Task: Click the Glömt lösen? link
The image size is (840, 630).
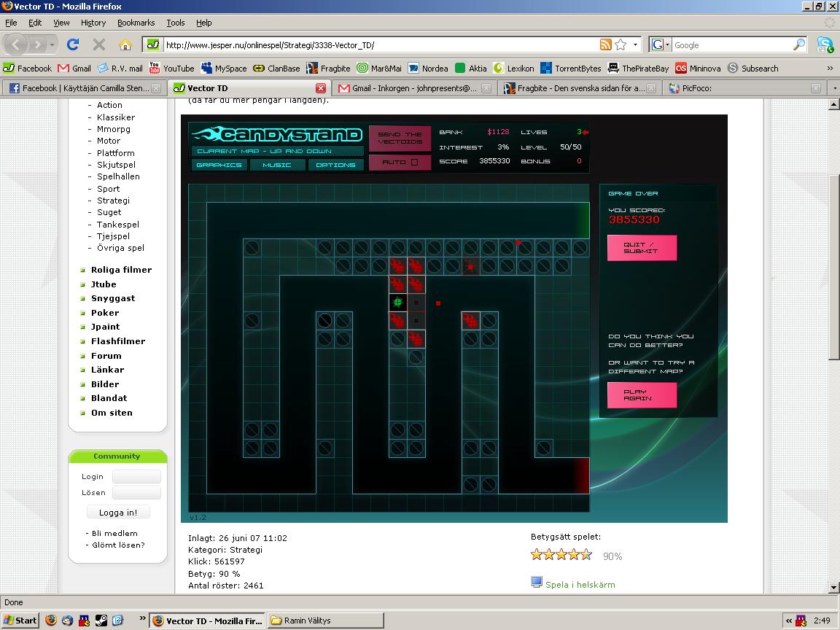Action: (x=118, y=545)
